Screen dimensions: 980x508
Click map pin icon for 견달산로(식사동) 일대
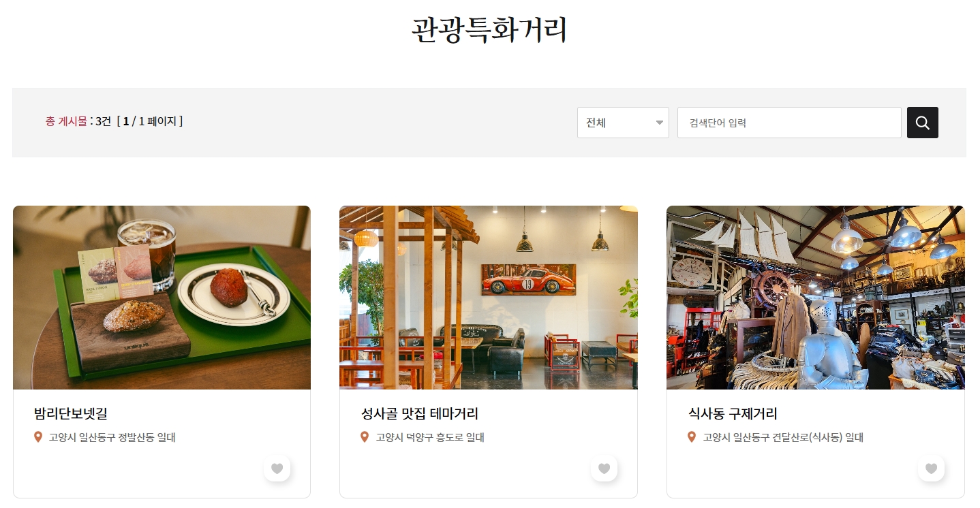692,437
